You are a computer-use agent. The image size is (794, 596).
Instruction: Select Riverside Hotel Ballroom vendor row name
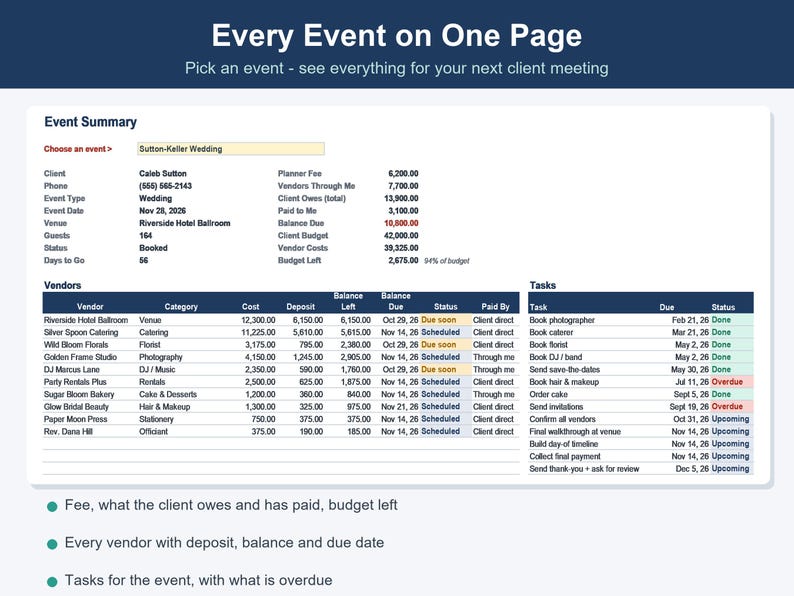pyautogui.click(x=86, y=320)
